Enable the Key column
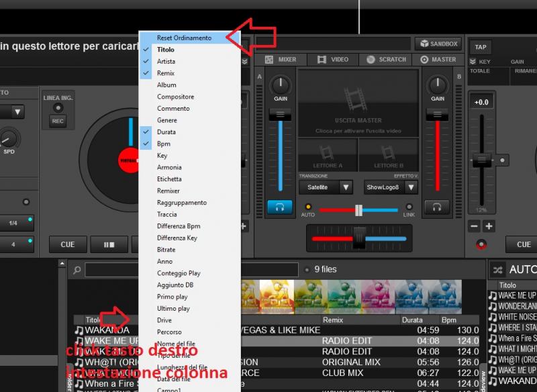 190,156
